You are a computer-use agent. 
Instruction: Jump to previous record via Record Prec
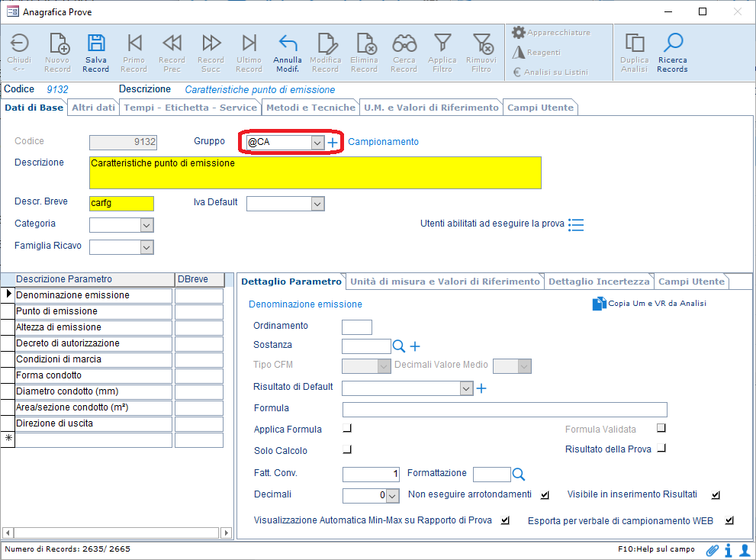172,53
